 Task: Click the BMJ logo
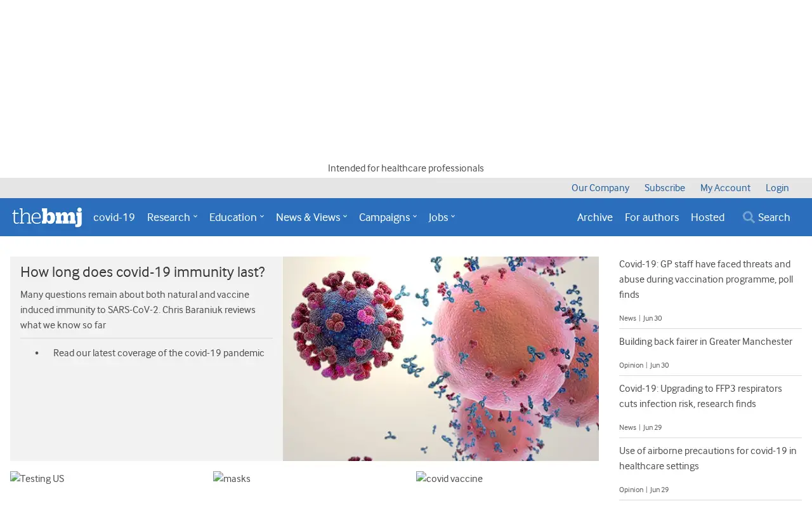point(47,217)
